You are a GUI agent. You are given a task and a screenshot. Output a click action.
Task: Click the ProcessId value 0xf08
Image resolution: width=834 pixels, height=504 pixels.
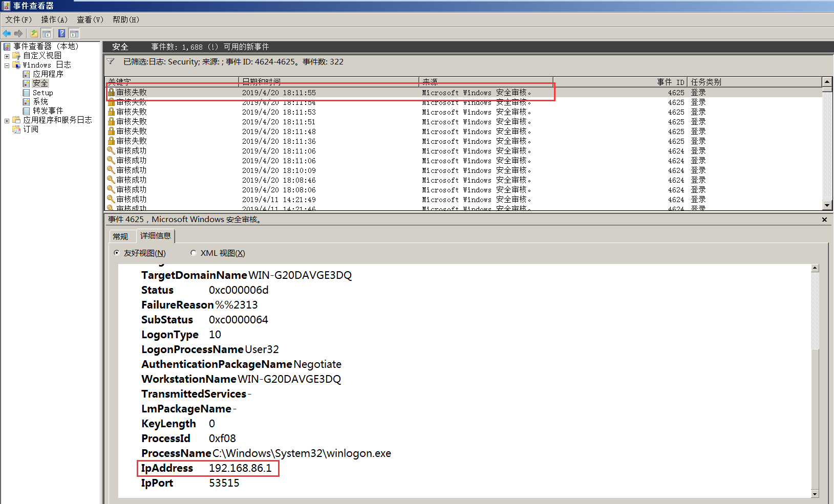point(222,439)
